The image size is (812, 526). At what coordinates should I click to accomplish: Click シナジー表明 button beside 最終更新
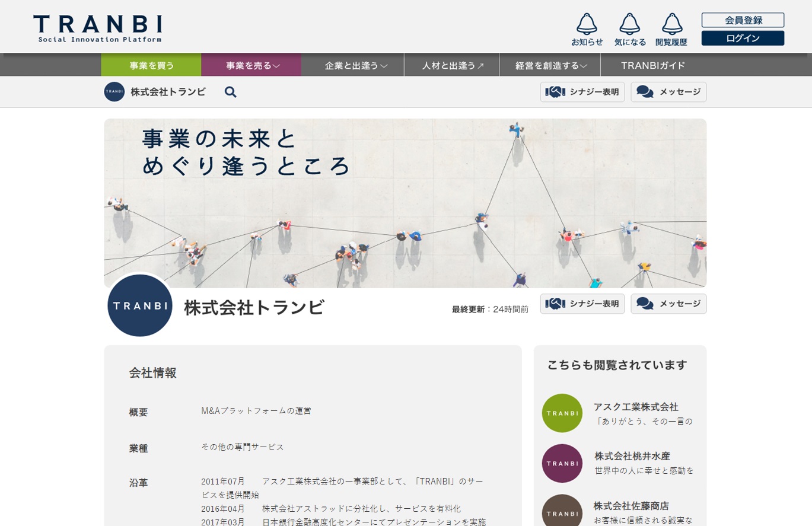pos(582,304)
